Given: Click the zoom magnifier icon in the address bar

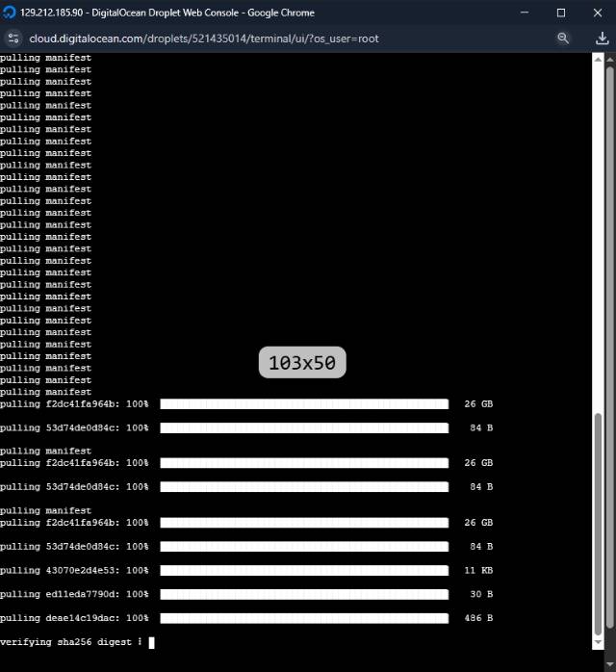Looking at the screenshot, I should [563, 39].
